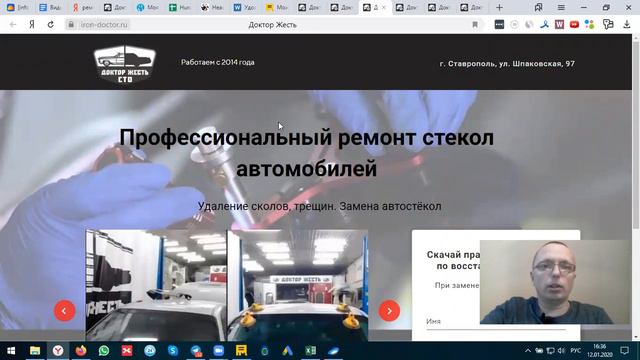Switch to the globe icon tab 'Мос'
The height and width of the screenshot is (360, 640).
pyautogui.click(x=147, y=7)
